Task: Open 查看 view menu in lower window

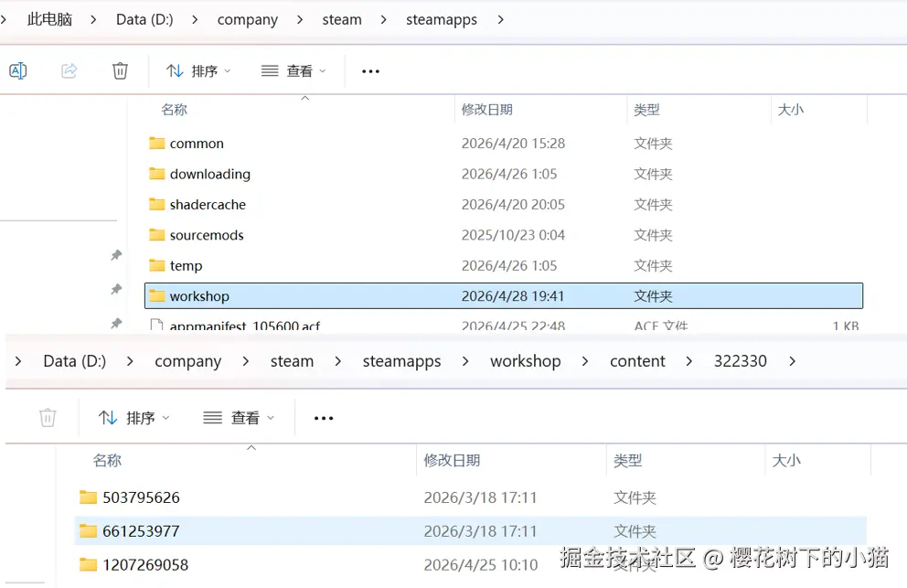Action: 239,417
